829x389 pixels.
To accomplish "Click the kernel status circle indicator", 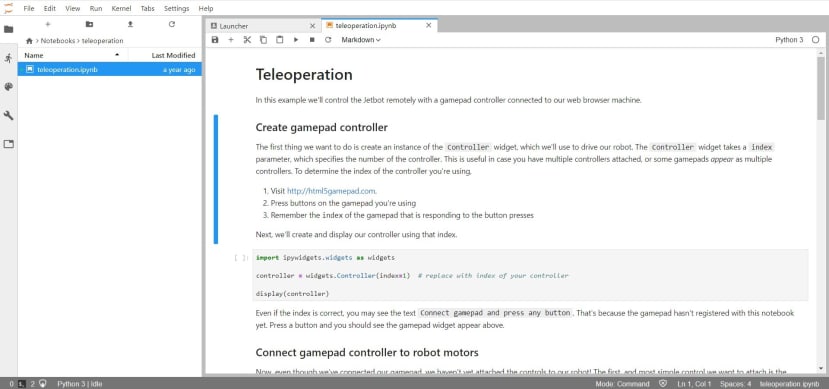I will 815,40.
